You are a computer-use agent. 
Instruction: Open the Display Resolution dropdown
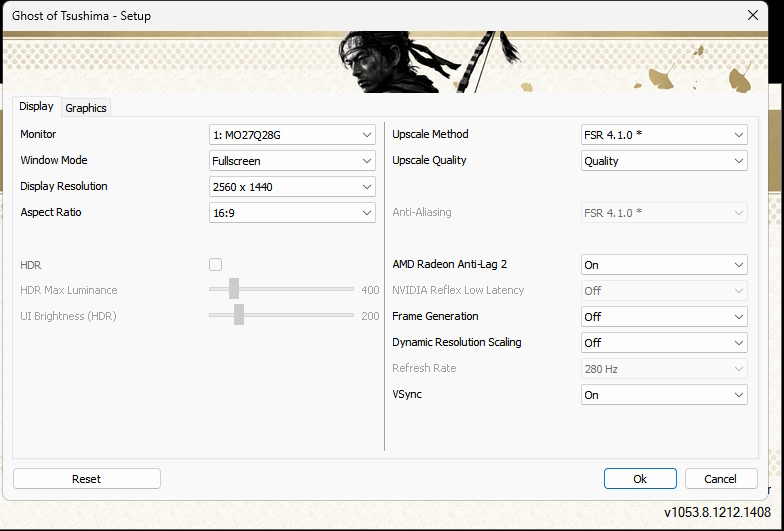[x=292, y=187]
